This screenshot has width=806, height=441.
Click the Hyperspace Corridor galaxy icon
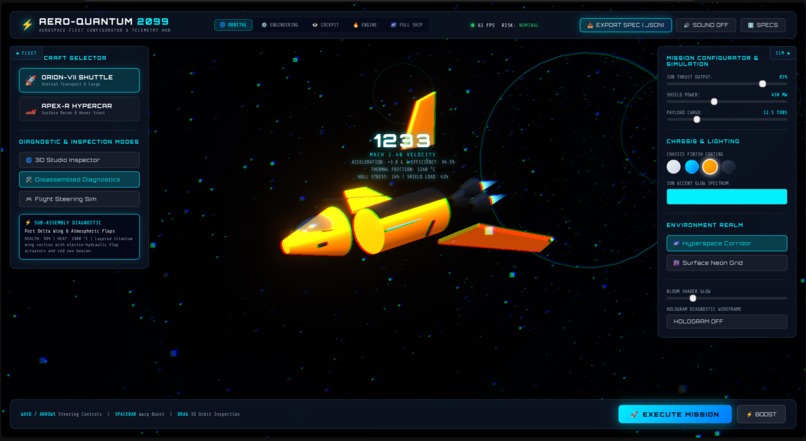676,243
